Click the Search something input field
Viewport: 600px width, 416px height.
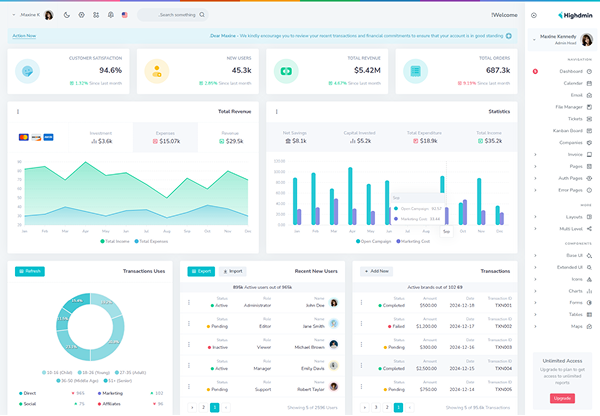coord(173,15)
